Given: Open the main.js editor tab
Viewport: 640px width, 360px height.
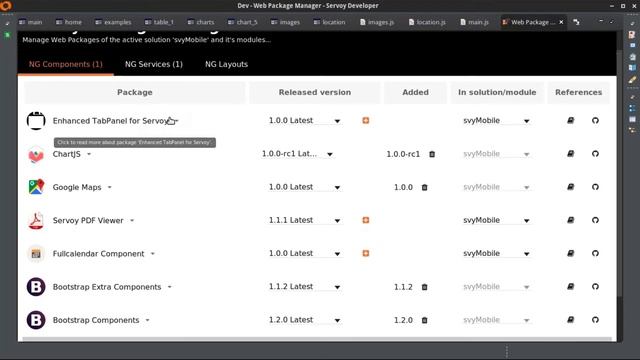Looking at the screenshot, I should [475, 22].
